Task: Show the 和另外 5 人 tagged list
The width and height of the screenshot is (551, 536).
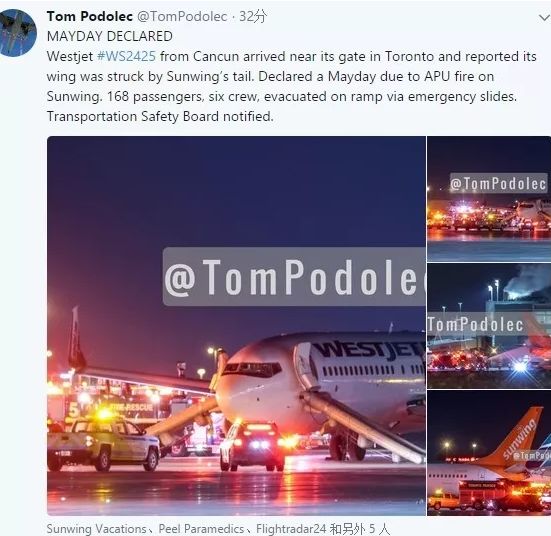Action: (360, 529)
